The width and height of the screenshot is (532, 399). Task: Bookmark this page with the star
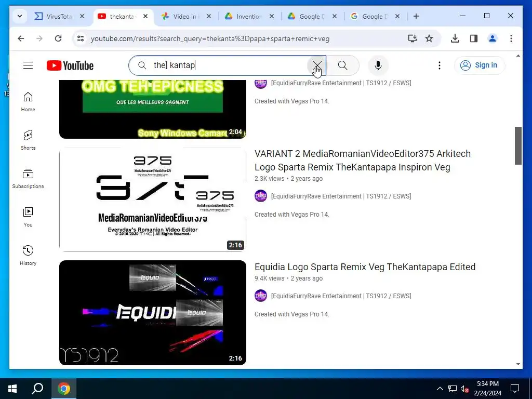point(429,38)
